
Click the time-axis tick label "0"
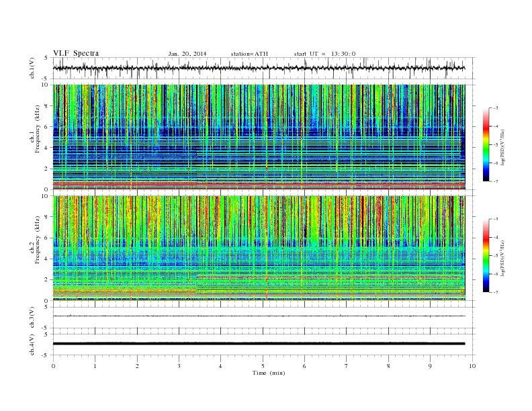pyautogui.click(x=53, y=366)
